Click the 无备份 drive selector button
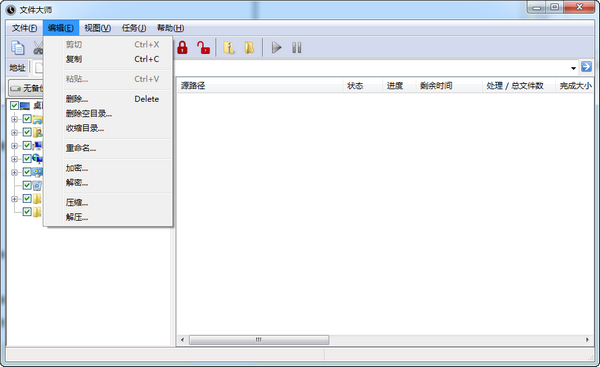600x367 pixels. (x=26, y=88)
